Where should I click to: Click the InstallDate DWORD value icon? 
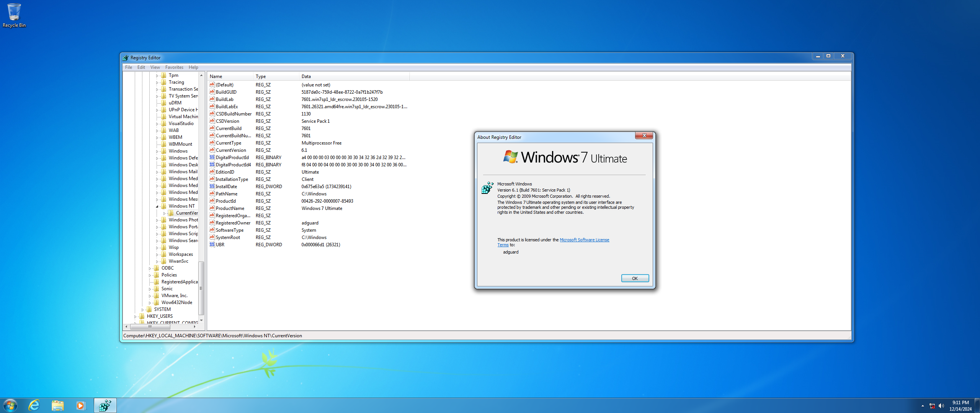click(212, 186)
